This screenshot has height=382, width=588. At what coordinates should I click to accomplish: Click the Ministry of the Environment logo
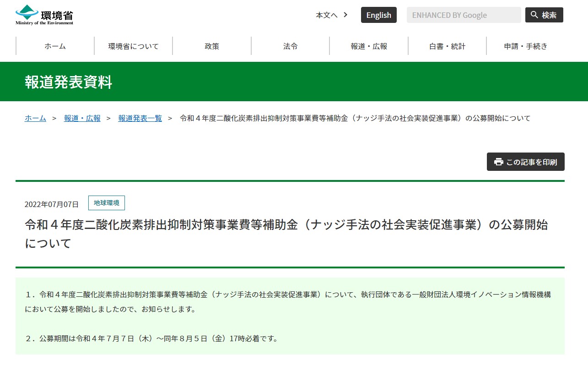point(44,15)
